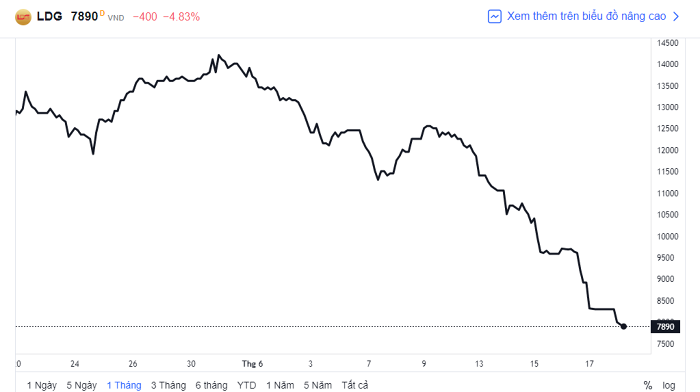Show Tất cả time range
The height and width of the screenshot is (392, 700).
click(355, 385)
